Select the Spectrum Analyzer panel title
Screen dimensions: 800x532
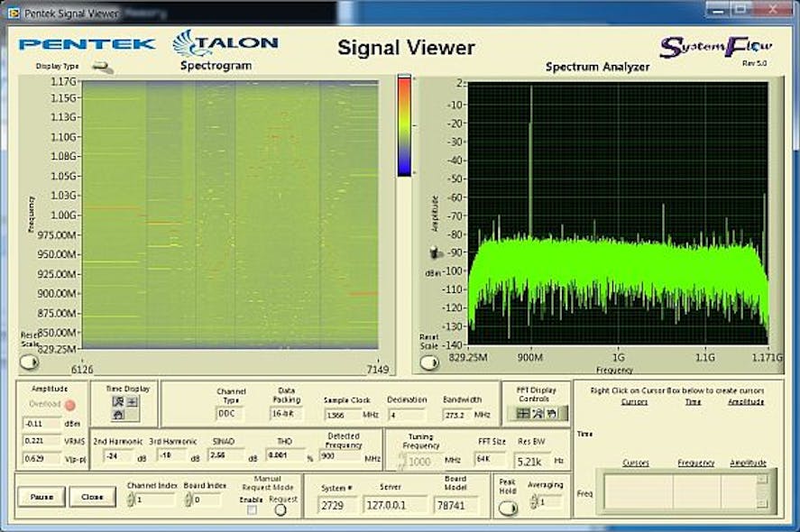(599, 67)
